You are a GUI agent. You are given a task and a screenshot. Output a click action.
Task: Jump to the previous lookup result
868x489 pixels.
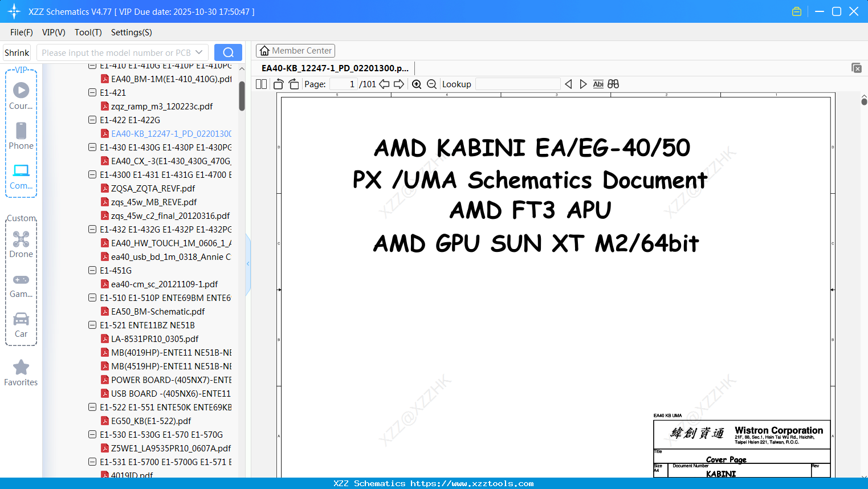[568, 84]
